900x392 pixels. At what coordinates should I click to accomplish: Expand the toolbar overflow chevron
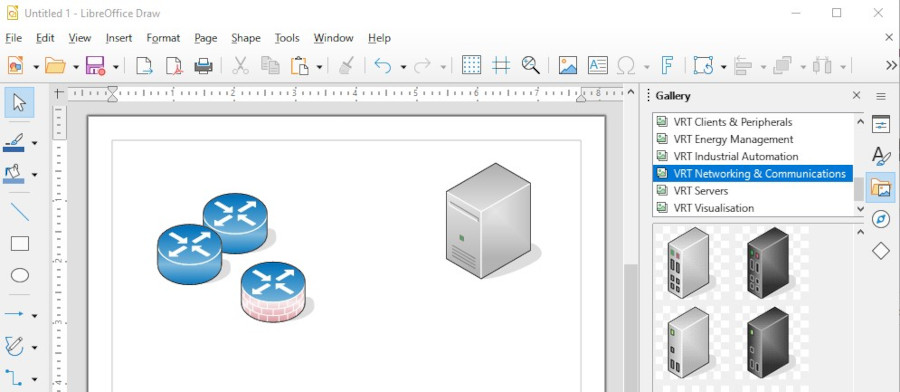891,65
